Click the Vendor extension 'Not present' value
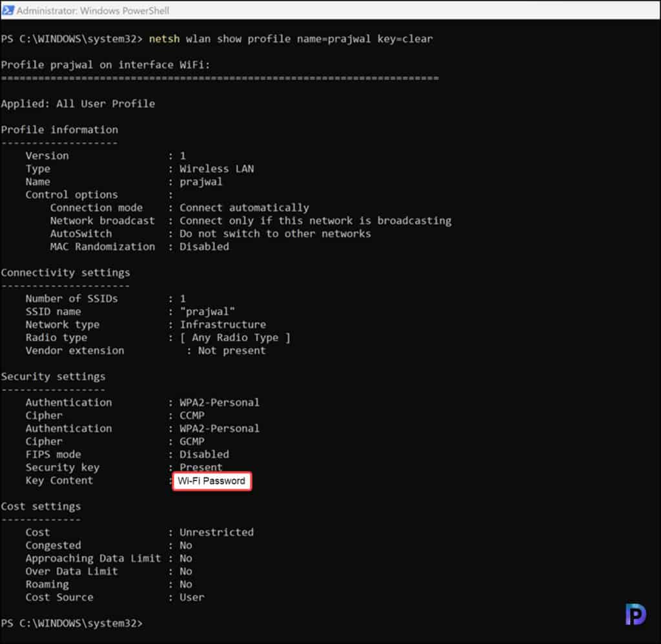 [232, 351]
